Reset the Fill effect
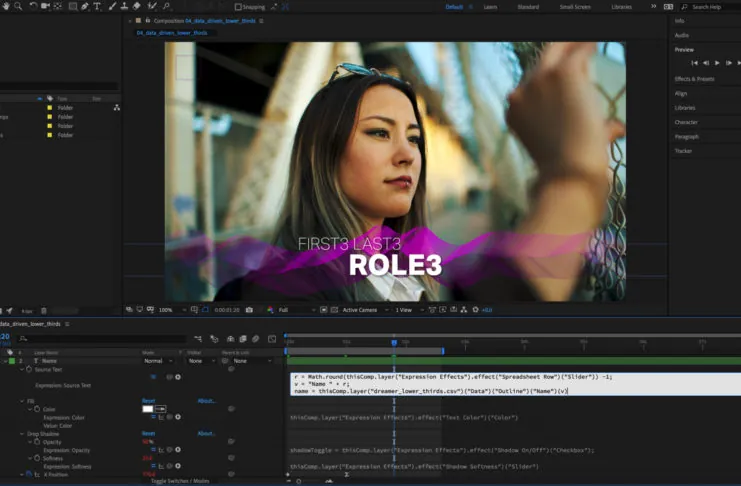Screen dimensions: 741x486 [x=148, y=401]
